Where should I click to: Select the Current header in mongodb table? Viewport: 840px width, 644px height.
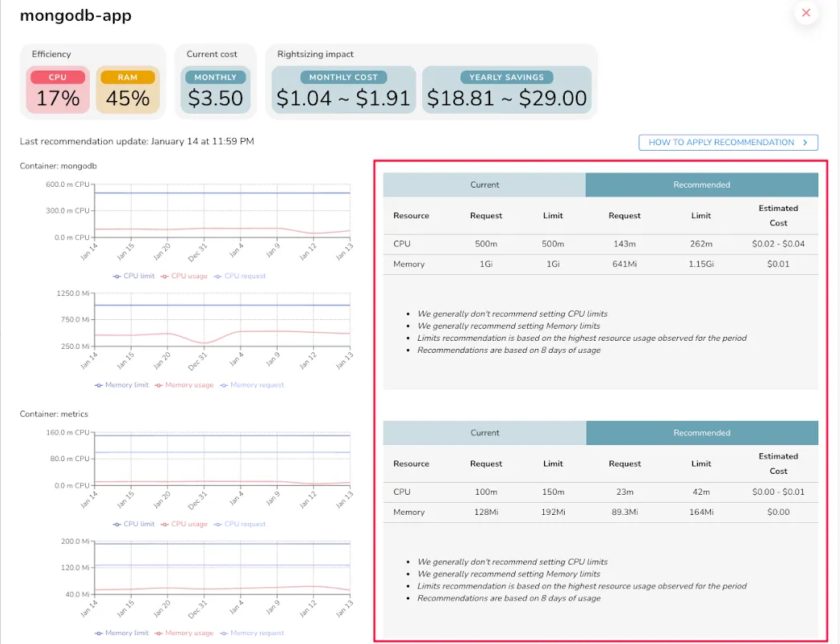pyautogui.click(x=485, y=184)
